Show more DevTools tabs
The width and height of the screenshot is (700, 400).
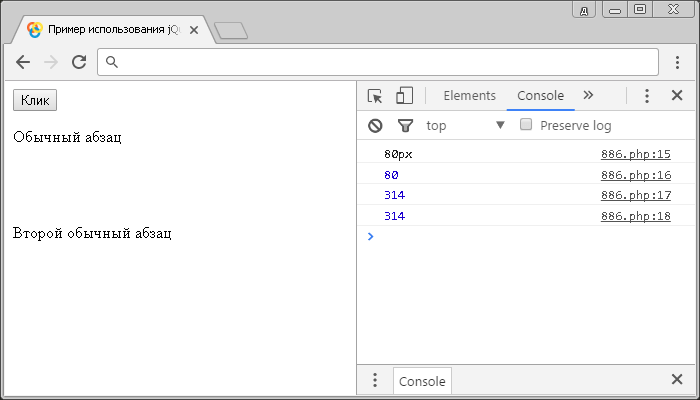coord(588,96)
